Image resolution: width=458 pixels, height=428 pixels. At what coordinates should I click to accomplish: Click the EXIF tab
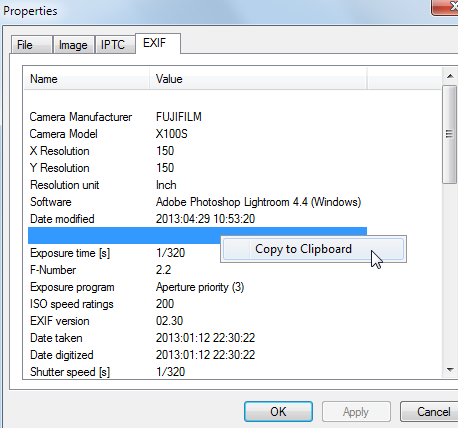click(158, 43)
